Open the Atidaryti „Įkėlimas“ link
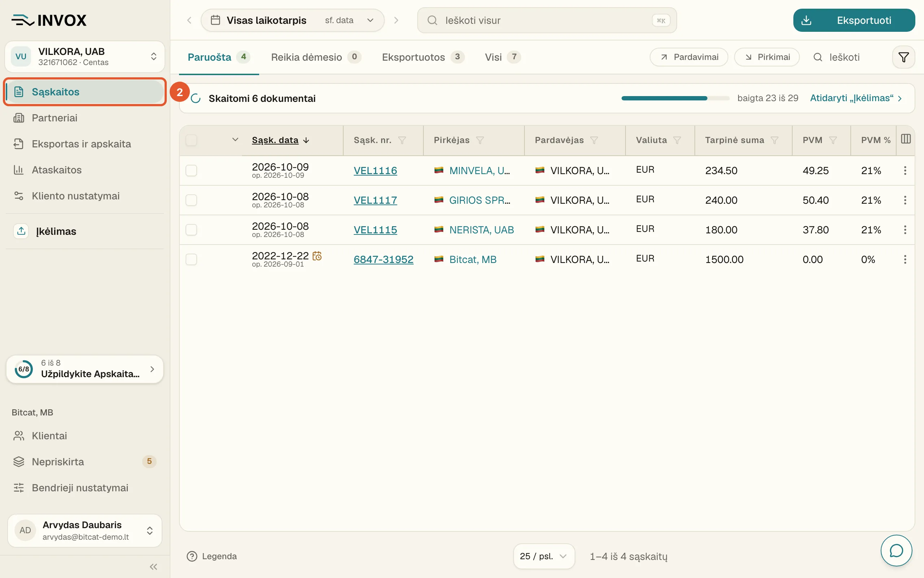This screenshot has height=578, width=924. 856,98
